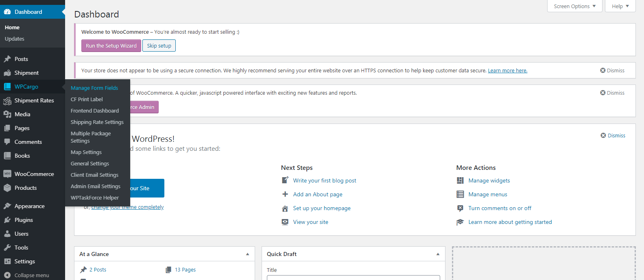Open the Help dropdown tab

pos(620,6)
